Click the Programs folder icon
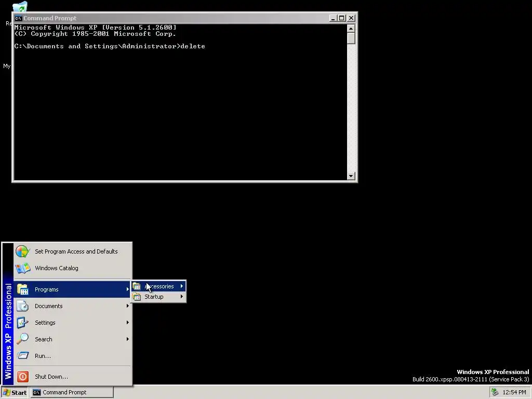Image resolution: width=532 pixels, height=399 pixels. [x=23, y=289]
